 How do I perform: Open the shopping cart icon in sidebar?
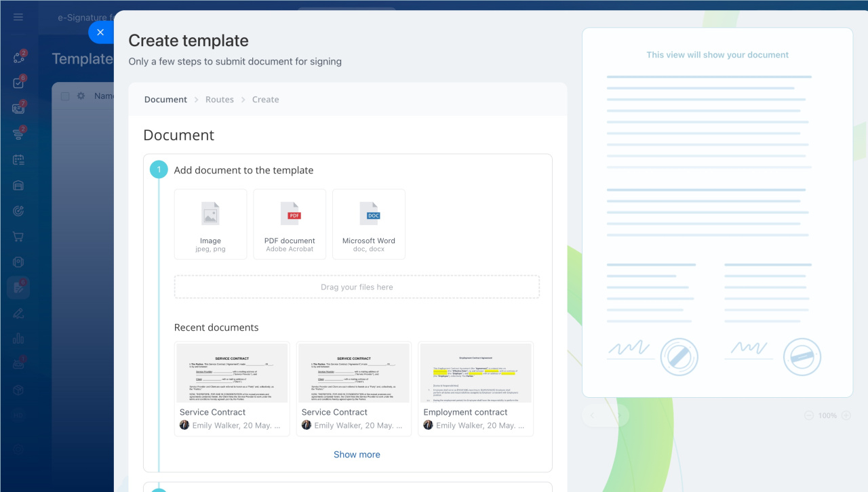[18, 237]
